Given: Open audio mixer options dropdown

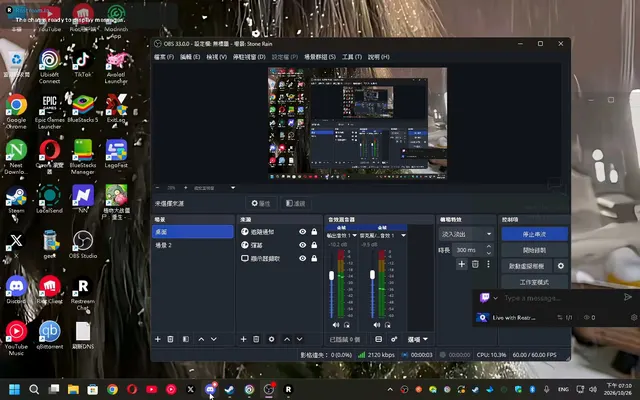Looking at the screenshot, I should pyautogui.click(x=418, y=339).
